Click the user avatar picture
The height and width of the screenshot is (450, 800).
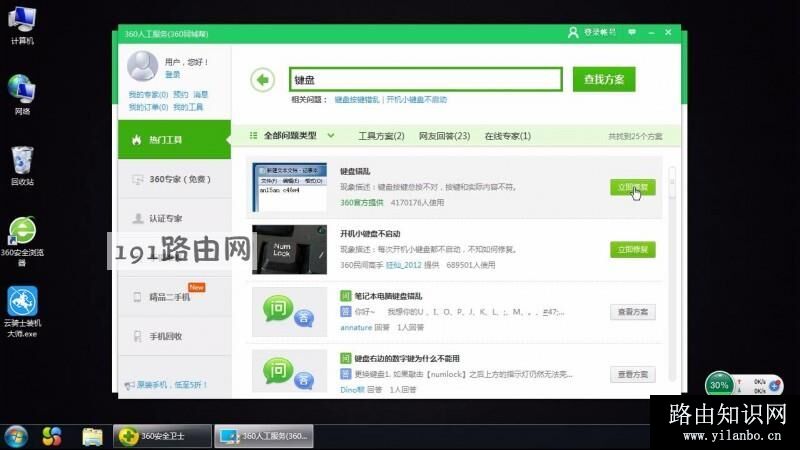(142, 66)
